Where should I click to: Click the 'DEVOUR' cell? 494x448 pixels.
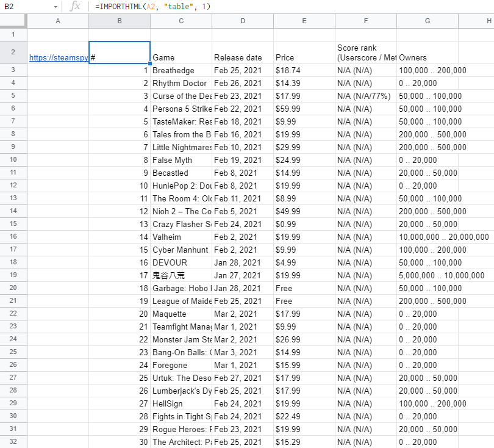(x=181, y=262)
